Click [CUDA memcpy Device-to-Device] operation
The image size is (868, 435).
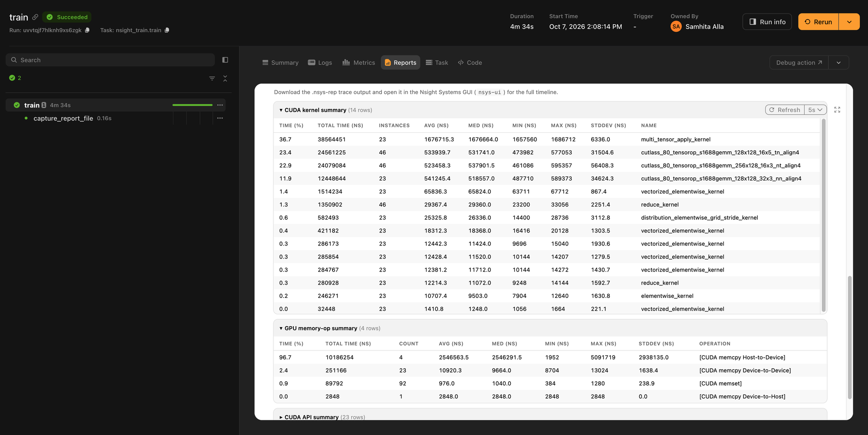tap(745, 370)
